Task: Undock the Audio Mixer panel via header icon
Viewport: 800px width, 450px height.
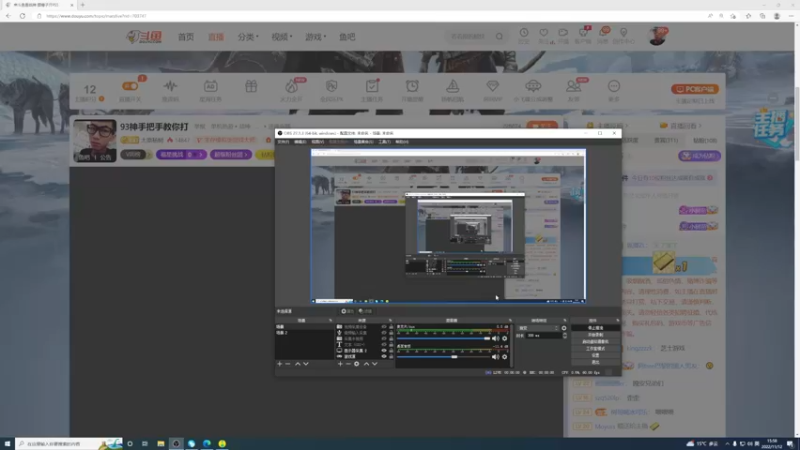Action: click(x=510, y=320)
